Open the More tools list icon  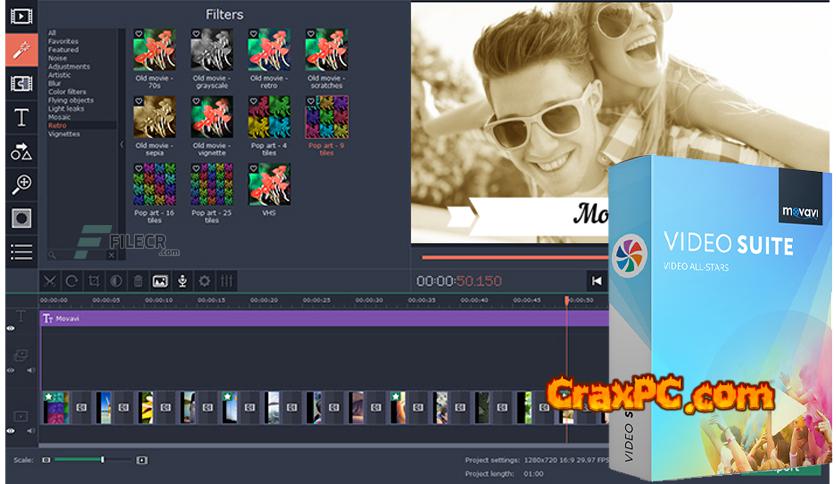(x=21, y=251)
